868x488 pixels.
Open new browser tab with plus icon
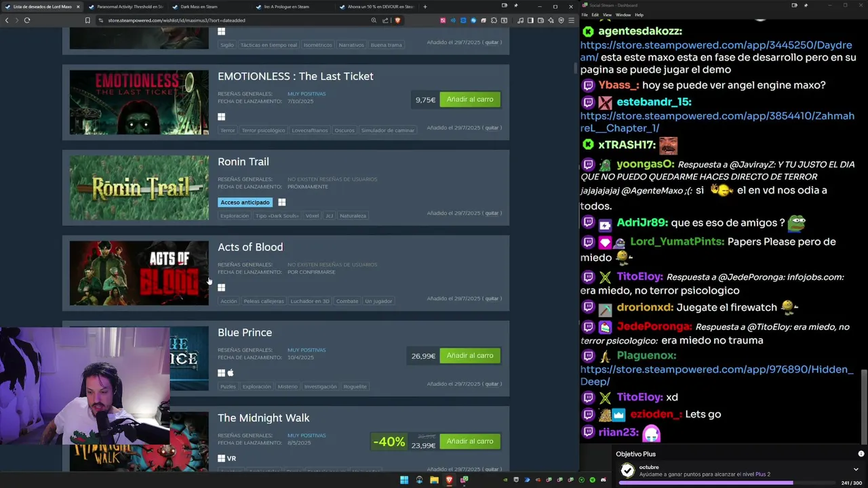[x=425, y=7]
